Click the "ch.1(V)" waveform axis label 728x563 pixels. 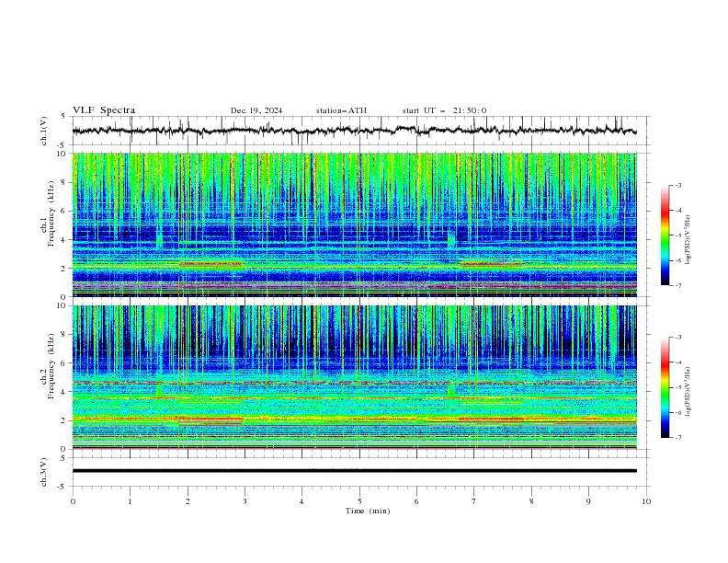(x=43, y=131)
